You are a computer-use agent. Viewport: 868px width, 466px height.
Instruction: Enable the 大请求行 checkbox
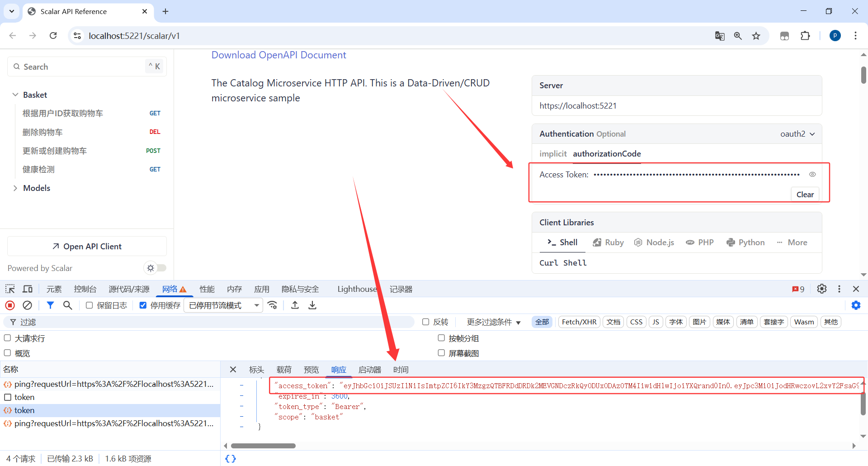coord(7,338)
